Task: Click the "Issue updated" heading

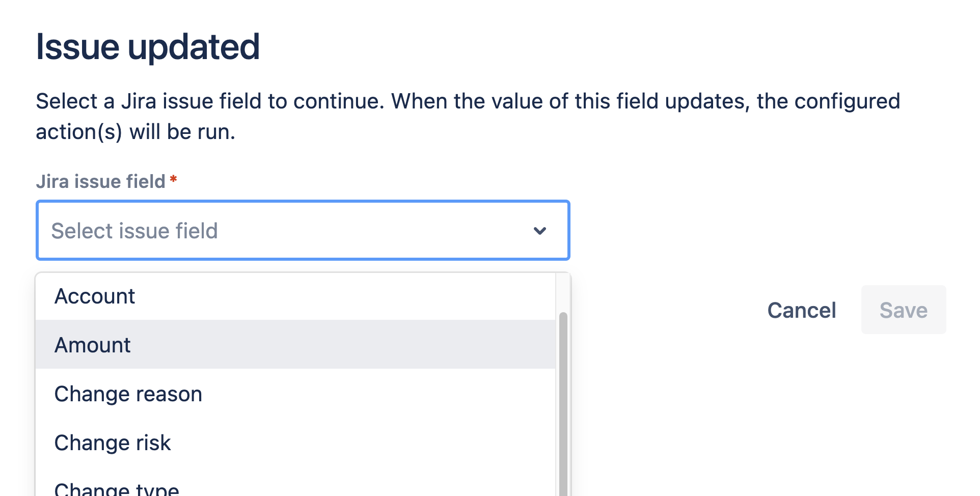Action: (x=148, y=47)
